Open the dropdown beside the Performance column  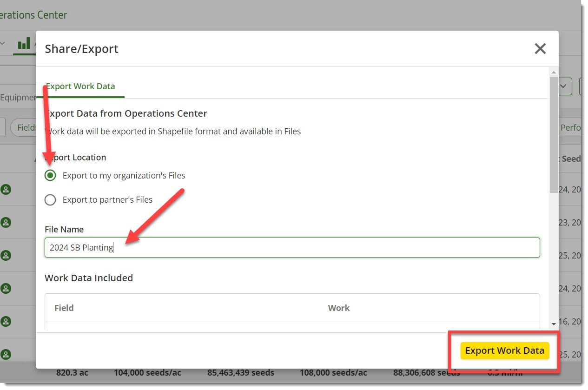(563, 86)
